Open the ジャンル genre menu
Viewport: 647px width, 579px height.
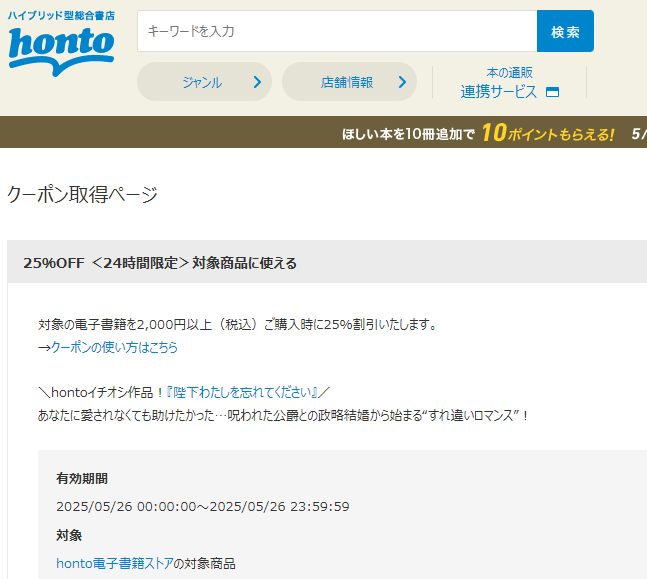[204, 82]
